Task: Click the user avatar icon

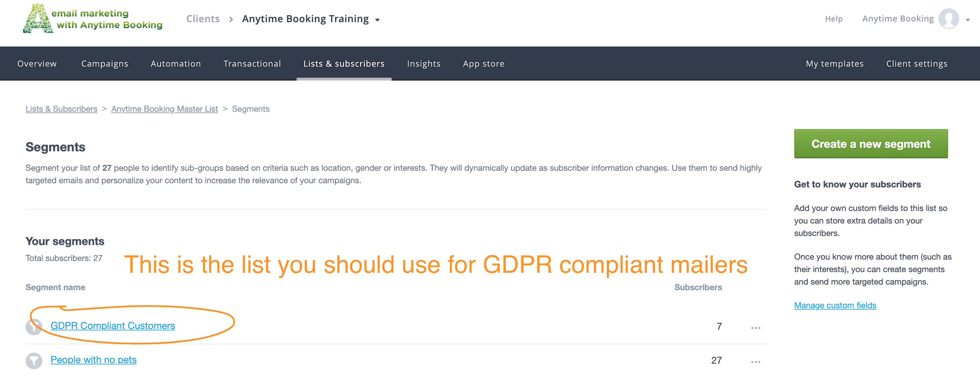Action: coord(948,19)
